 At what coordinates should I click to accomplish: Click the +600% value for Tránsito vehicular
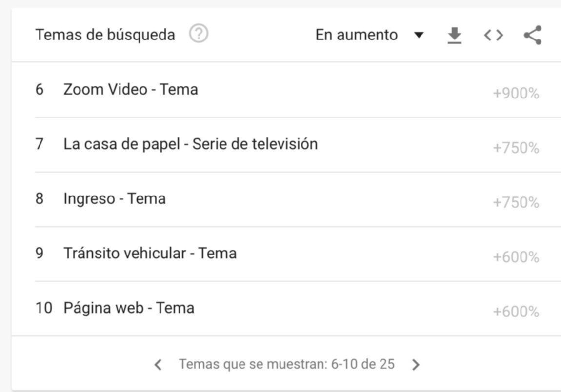click(x=516, y=257)
